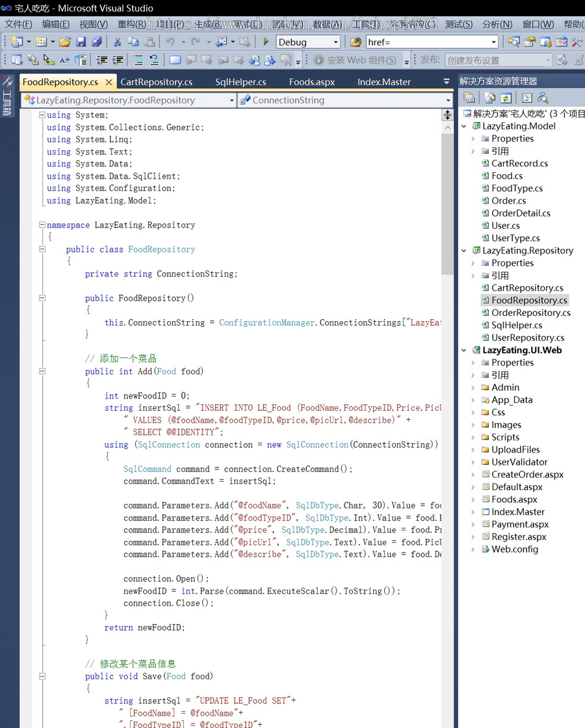This screenshot has height=728, width=585.
Task: Click the 安装 Web 组件(S) button
Action: (x=356, y=60)
